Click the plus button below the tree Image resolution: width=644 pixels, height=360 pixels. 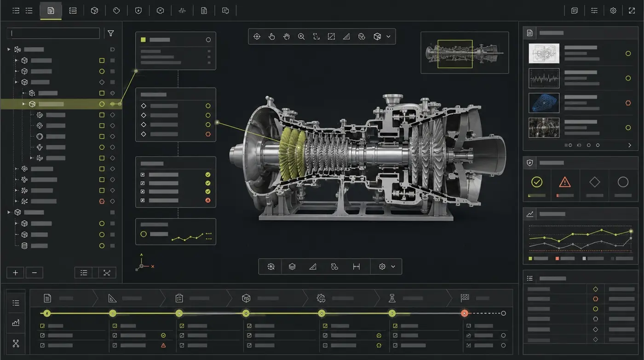click(x=15, y=273)
